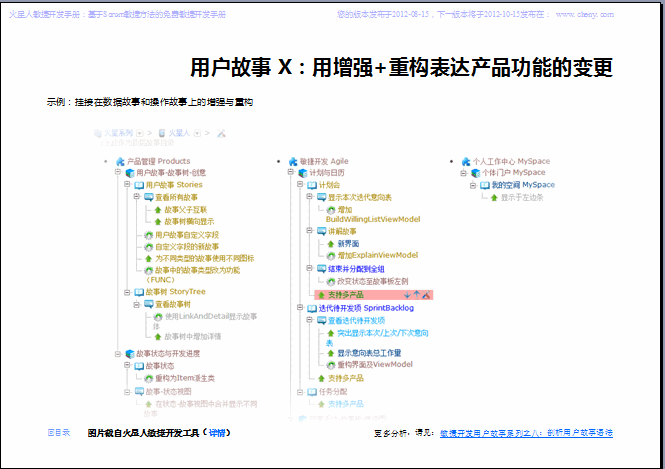Click the puzzle icon beside 产品管理 Products

tap(120, 162)
